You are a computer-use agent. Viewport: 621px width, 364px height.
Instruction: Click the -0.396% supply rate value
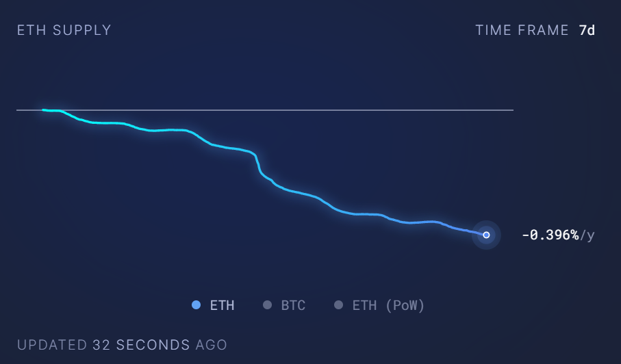click(x=550, y=235)
